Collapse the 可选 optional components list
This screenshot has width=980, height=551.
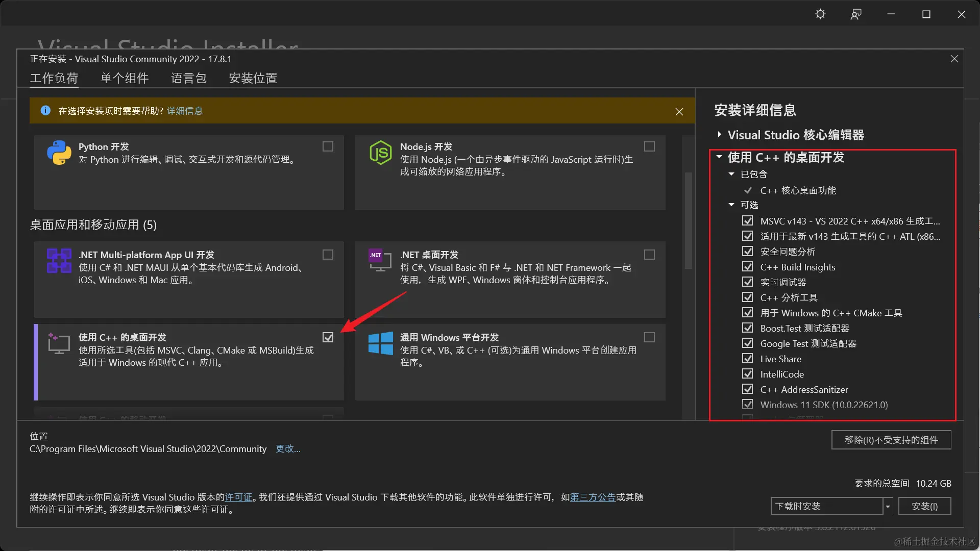pos(731,205)
